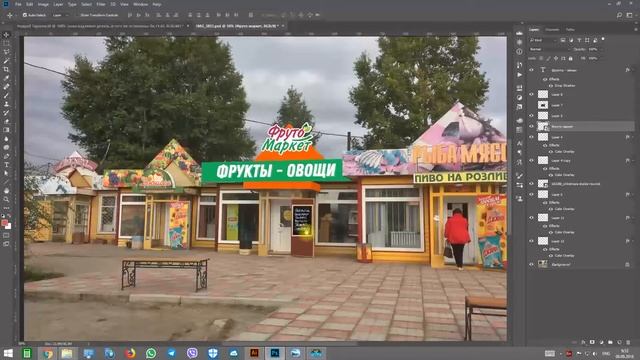Switch to the first document tab
The height and width of the screenshot is (360, 640).
pyautogui.click(x=100, y=26)
